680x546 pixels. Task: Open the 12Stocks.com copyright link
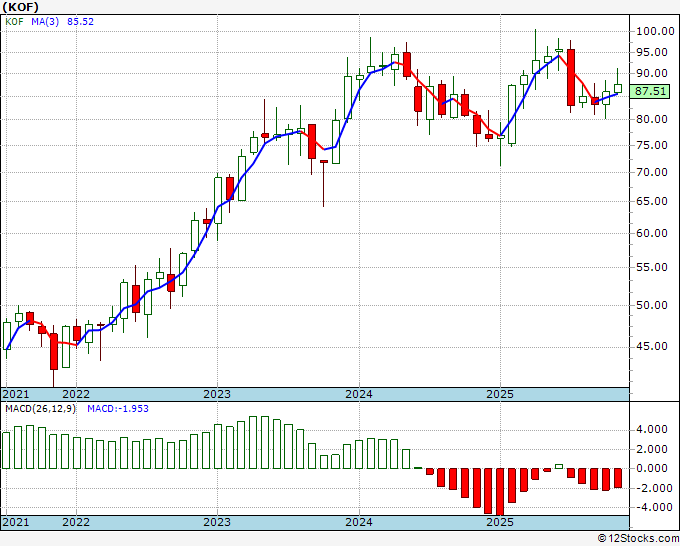pyautogui.click(x=638, y=539)
